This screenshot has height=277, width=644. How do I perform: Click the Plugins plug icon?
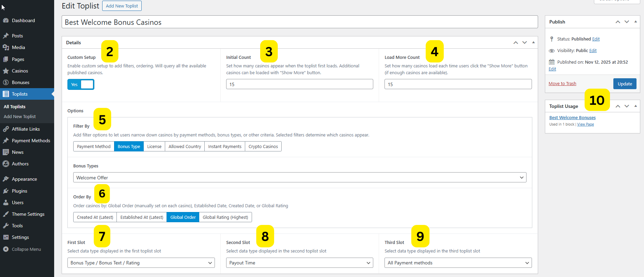click(6, 191)
